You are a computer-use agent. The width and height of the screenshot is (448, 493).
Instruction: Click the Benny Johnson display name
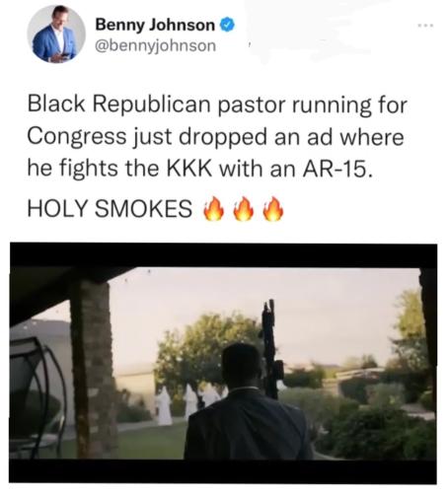point(155,25)
